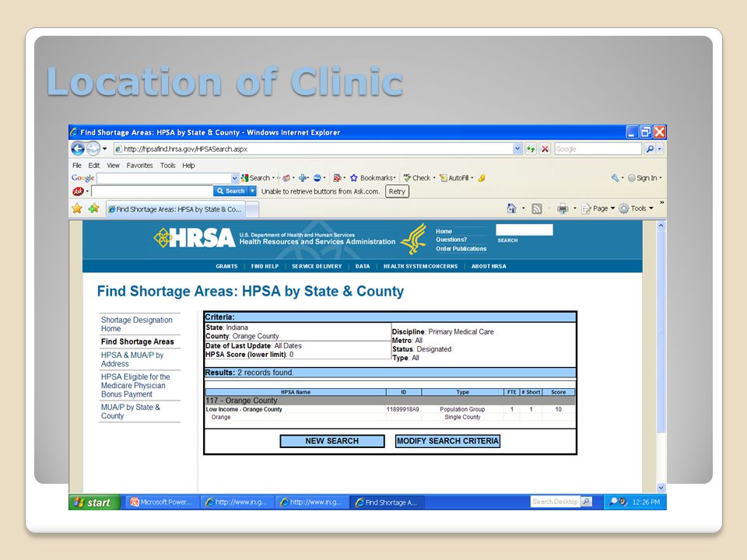
Task: Open the DATA navigation link
Action: [363, 266]
